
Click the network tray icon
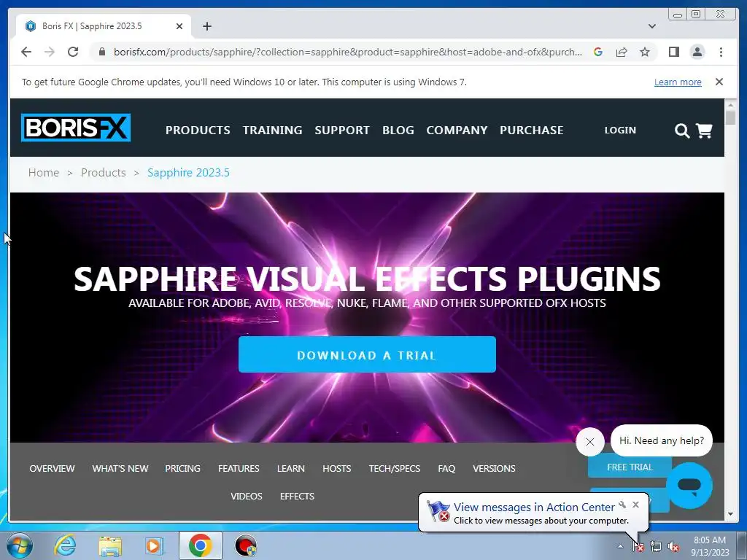pyautogui.click(x=656, y=547)
